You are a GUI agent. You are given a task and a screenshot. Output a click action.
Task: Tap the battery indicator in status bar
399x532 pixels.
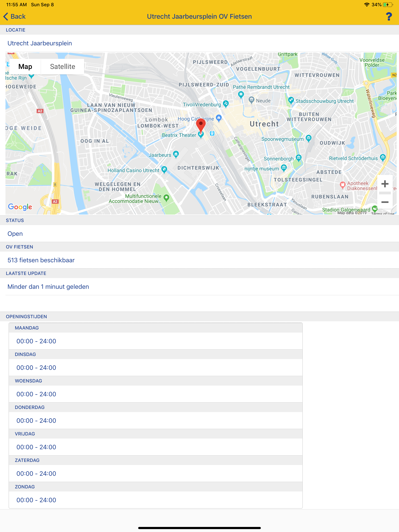388,4
